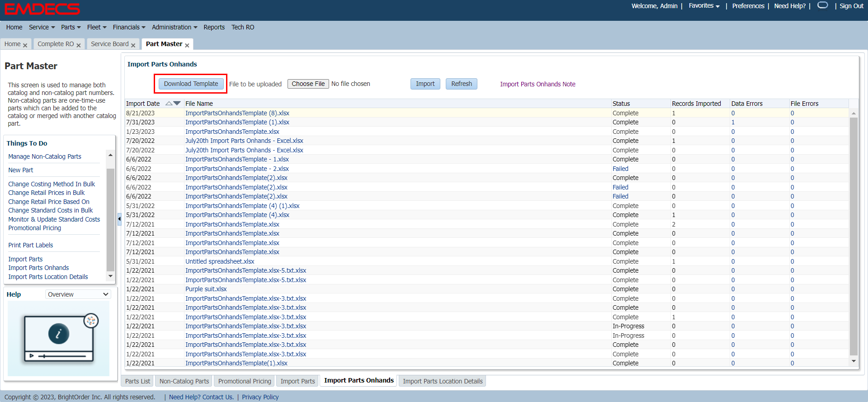Close the Part Master tab
Image resolution: width=868 pixels, height=402 pixels.
[x=187, y=45]
